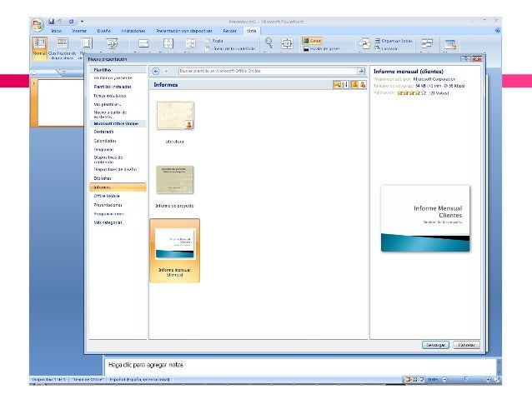Toggle the Regla checkbox
This screenshot has width=532, height=399.
click(208, 41)
